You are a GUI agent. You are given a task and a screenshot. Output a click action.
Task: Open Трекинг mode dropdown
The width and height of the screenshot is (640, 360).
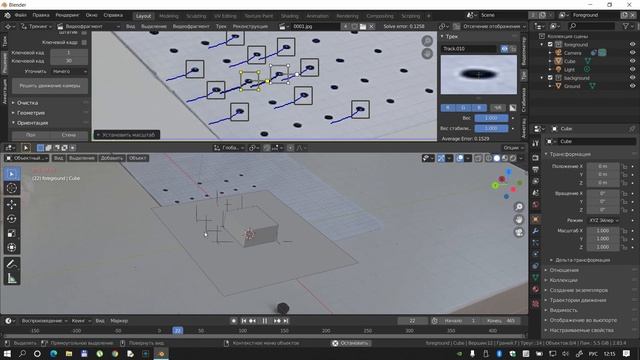point(36,26)
